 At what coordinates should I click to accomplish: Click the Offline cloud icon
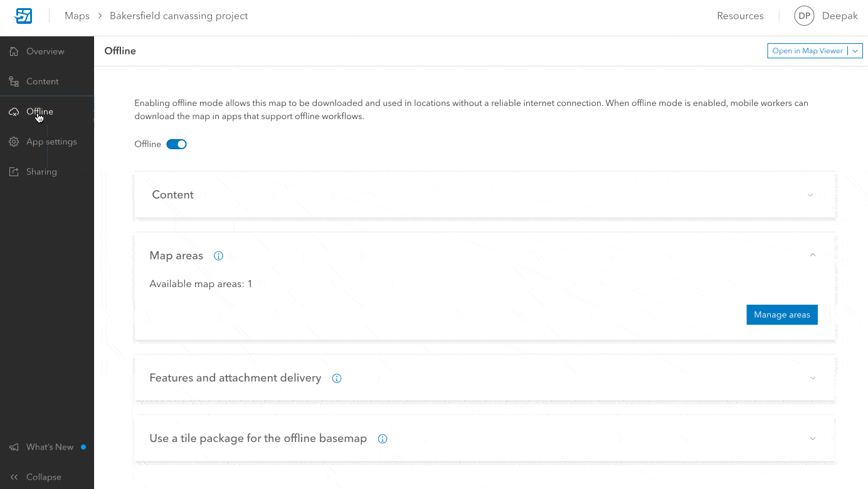pyautogui.click(x=14, y=112)
